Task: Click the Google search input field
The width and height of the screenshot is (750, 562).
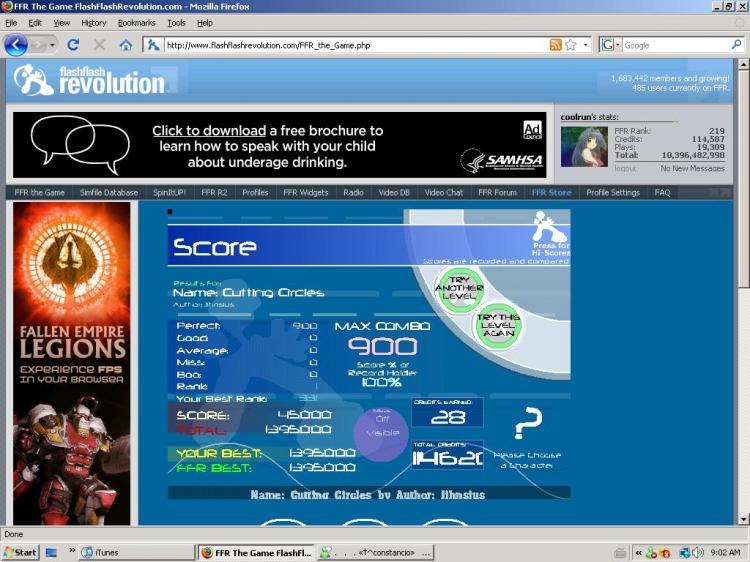Action: (676, 45)
